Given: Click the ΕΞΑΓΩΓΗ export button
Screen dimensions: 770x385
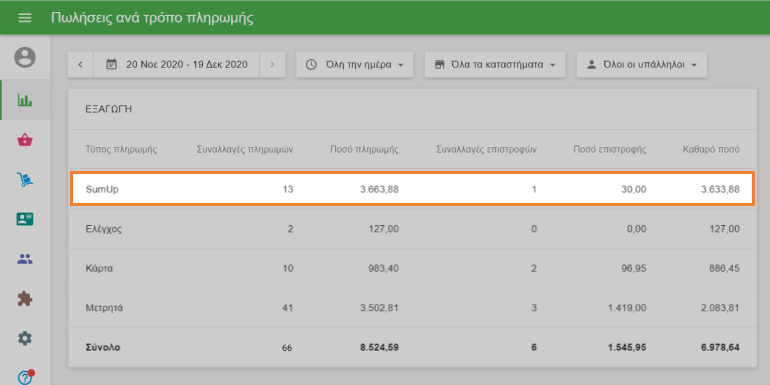Looking at the screenshot, I should pos(109,109).
